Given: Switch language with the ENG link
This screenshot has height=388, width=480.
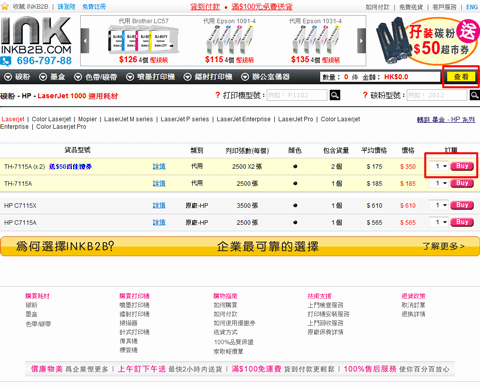Looking at the screenshot, I should coord(472,7).
